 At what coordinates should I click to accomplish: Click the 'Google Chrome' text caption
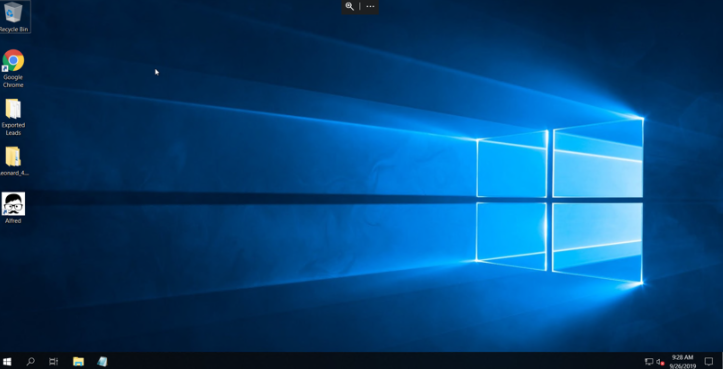[13, 81]
